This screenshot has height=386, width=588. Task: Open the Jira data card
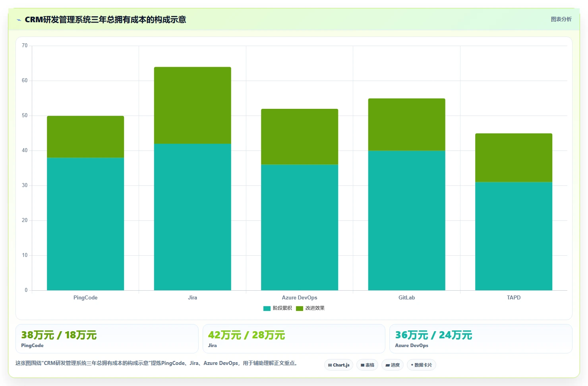tap(294, 339)
